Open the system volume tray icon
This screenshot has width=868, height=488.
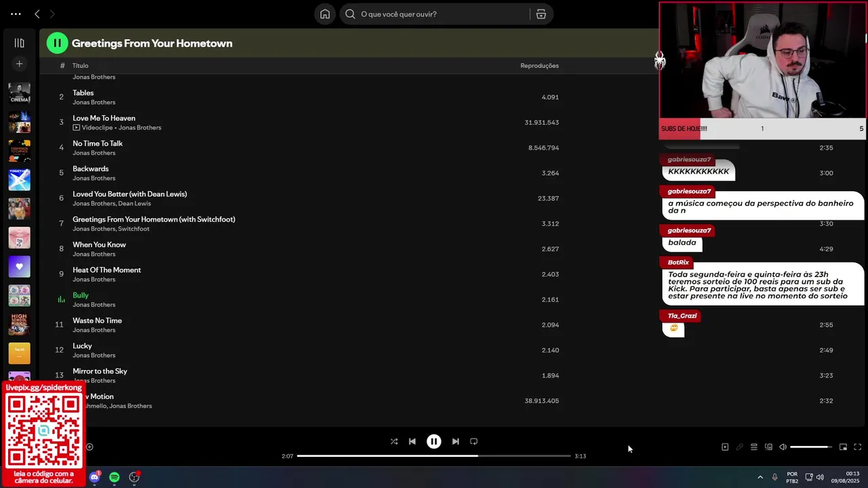pyautogui.click(x=820, y=477)
